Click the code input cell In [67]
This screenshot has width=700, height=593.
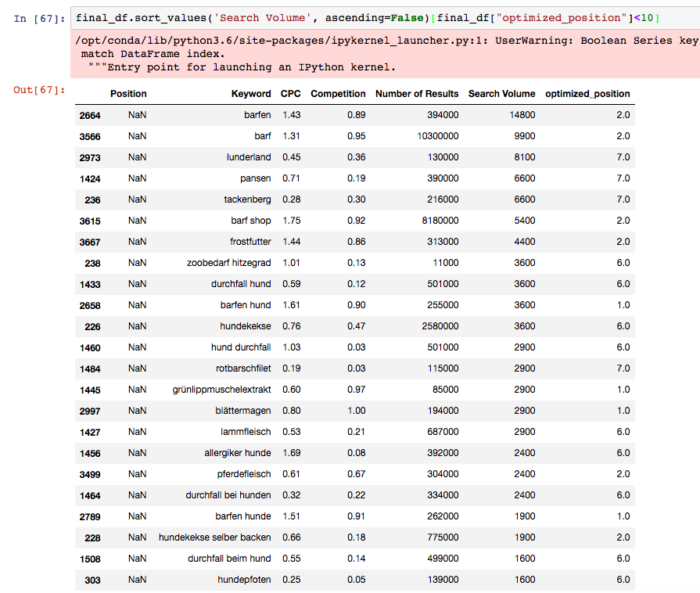point(385,18)
